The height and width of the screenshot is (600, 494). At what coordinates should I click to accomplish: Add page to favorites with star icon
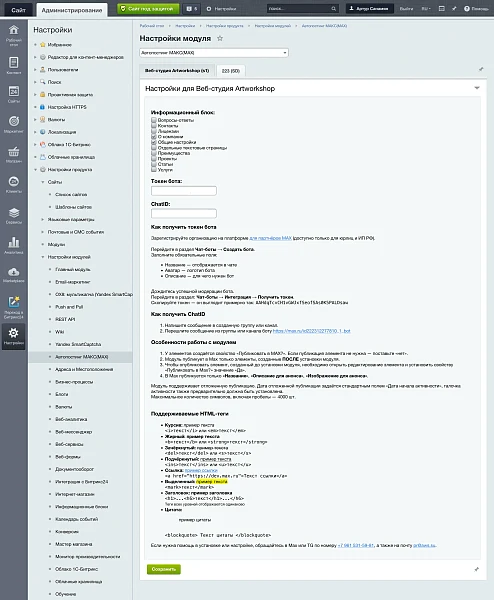(x=220, y=38)
